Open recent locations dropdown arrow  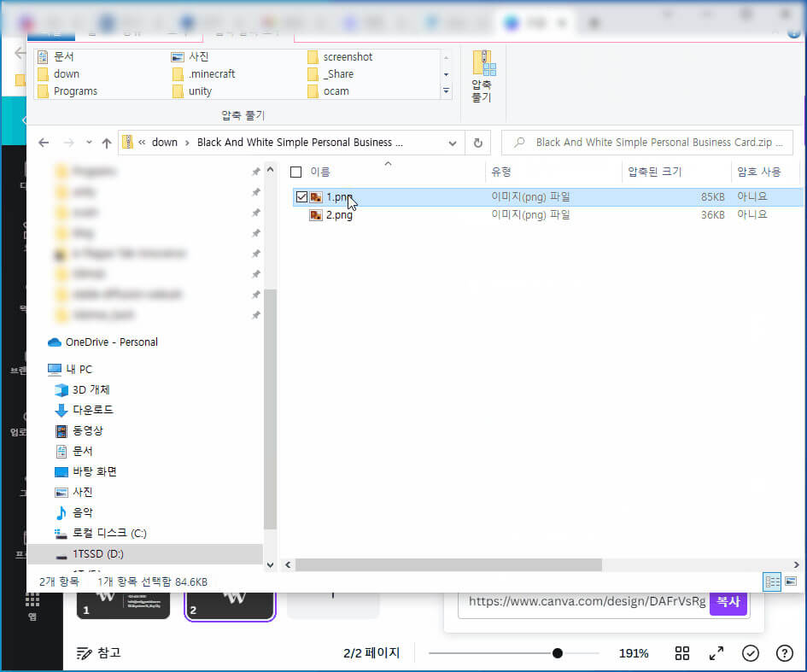coord(89,143)
